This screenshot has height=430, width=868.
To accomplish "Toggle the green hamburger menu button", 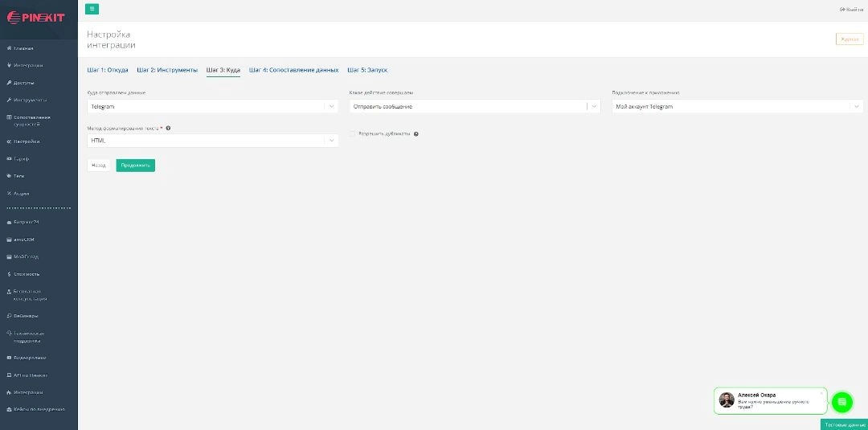I will click(92, 9).
